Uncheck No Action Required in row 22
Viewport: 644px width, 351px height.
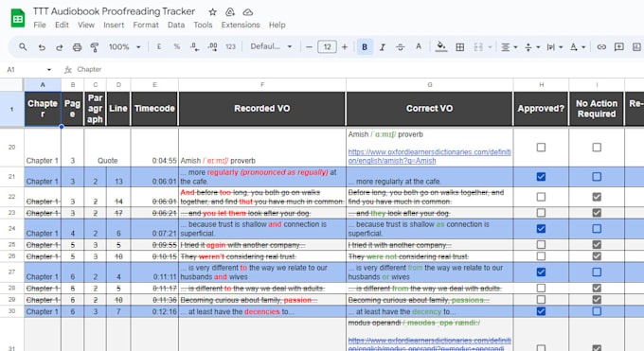tap(597, 197)
